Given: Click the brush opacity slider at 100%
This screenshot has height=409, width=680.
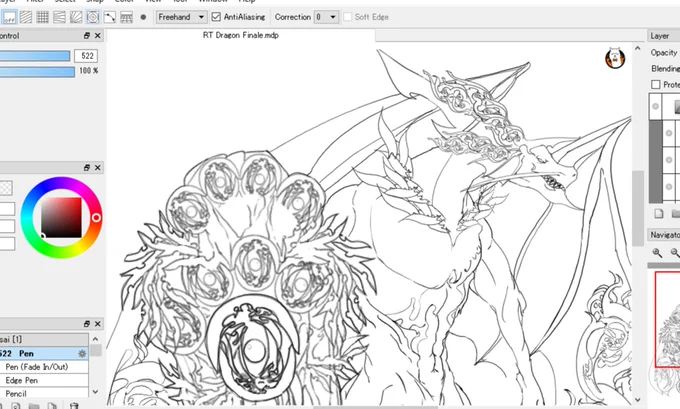Looking at the screenshot, I should click(x=37, y=72).
